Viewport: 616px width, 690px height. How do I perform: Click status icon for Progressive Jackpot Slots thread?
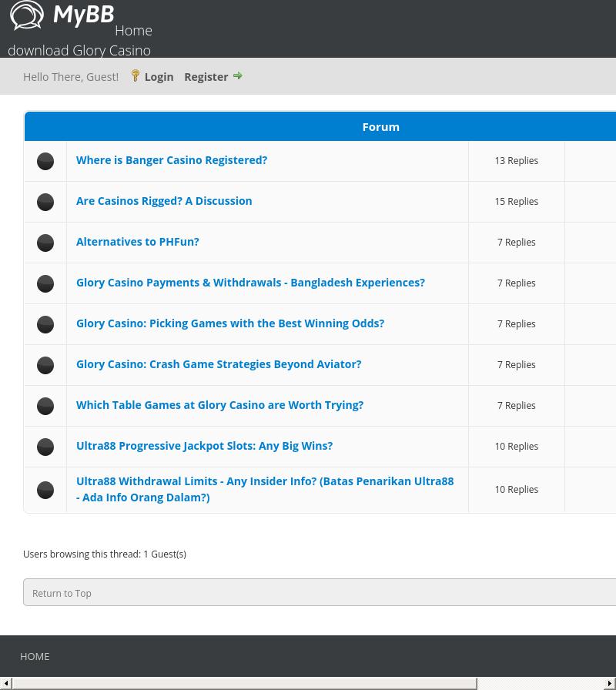[45, 447]
